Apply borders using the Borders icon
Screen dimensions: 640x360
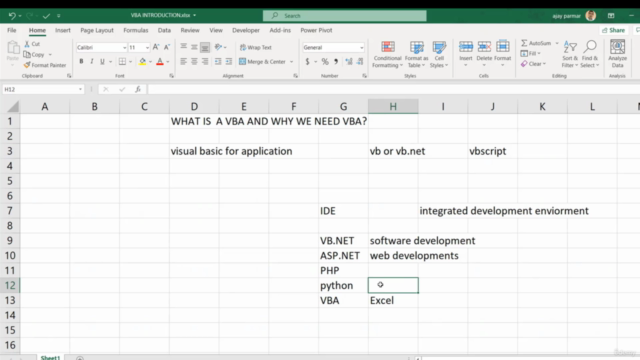coord(122,62)
